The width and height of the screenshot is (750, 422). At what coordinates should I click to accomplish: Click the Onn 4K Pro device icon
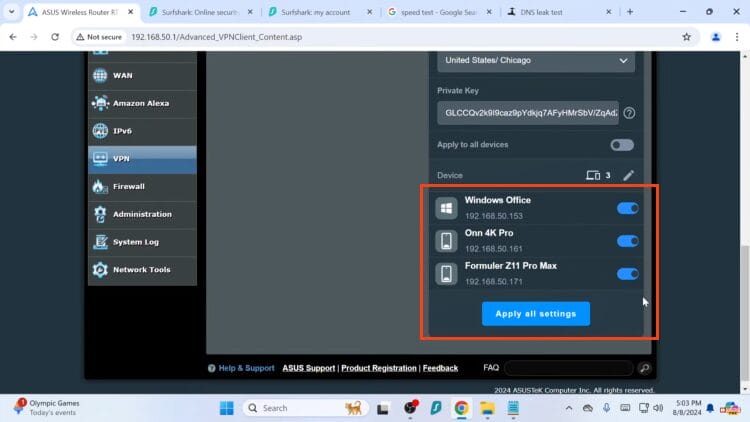(x=446, y=241)
